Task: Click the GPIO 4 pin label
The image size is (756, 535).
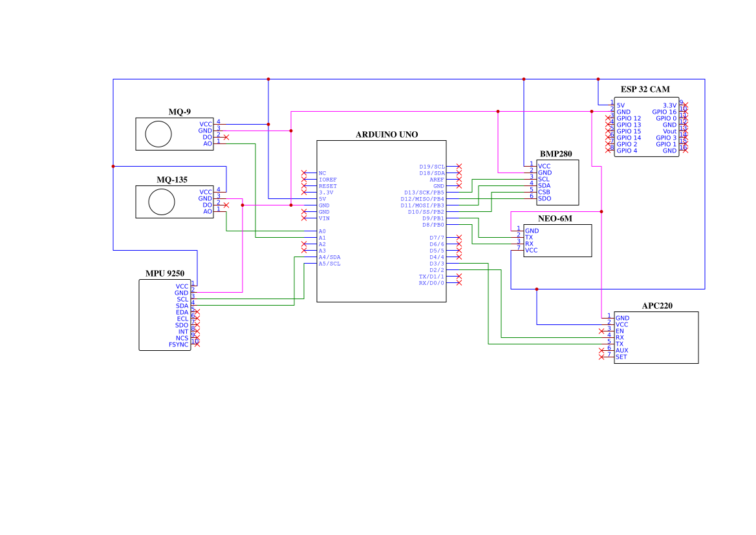Action: pyautogui.click(x=627, y=151)
